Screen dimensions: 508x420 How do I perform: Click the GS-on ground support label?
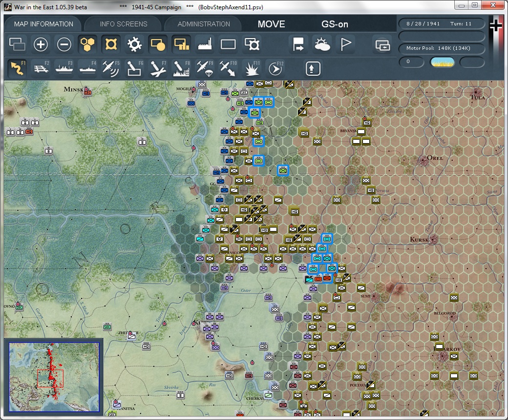click(x=335, y=24)
